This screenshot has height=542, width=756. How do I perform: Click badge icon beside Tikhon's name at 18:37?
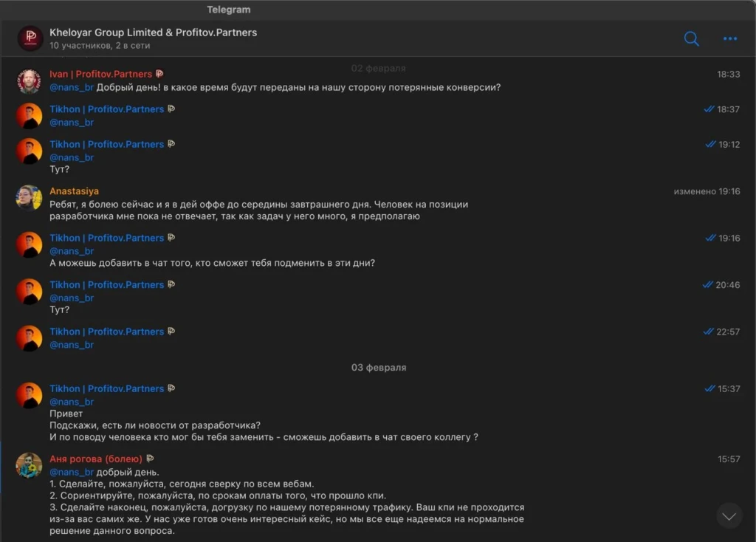click(x=171, y=109)
